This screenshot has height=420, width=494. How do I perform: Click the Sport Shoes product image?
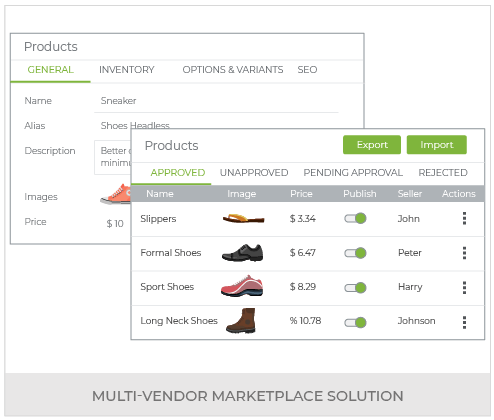242,286
